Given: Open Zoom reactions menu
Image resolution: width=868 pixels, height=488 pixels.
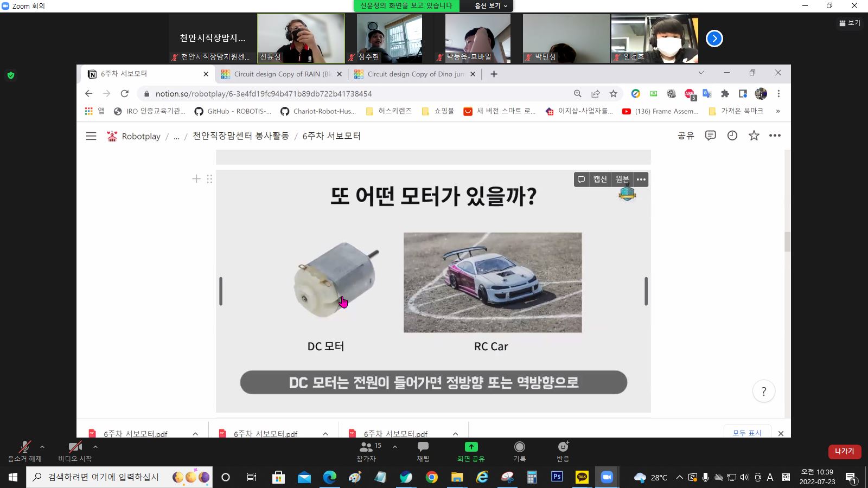Looking at the screenshot, I should 563,451.
